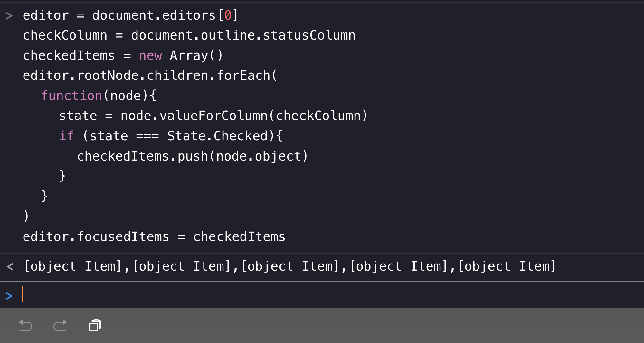The image size is (644, 343).
Task: Click the editor.rootNode.children.forEach( line
Action: point(150,76)
